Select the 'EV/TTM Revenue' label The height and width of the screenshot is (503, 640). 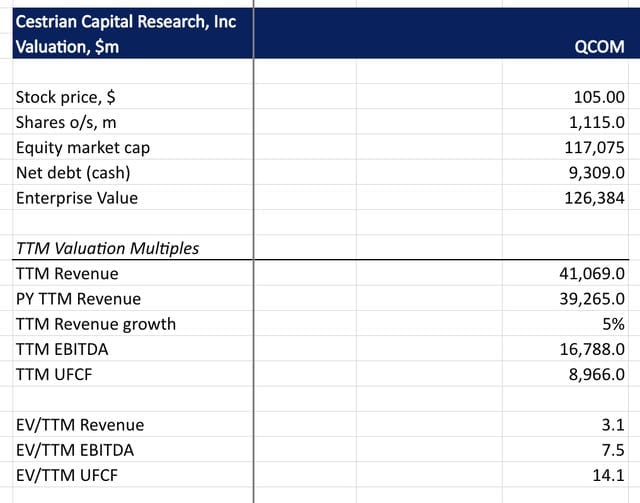point(80,425)
